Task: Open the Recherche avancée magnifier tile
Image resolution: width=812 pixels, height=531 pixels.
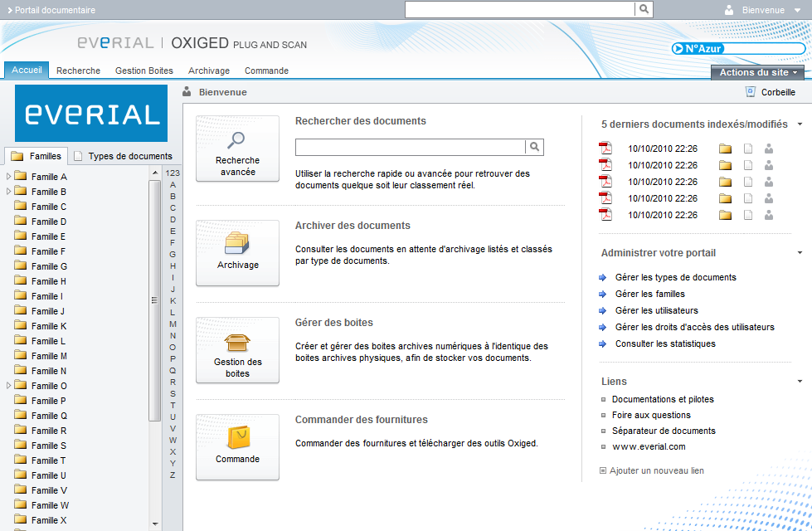Action: coord(237,149)
